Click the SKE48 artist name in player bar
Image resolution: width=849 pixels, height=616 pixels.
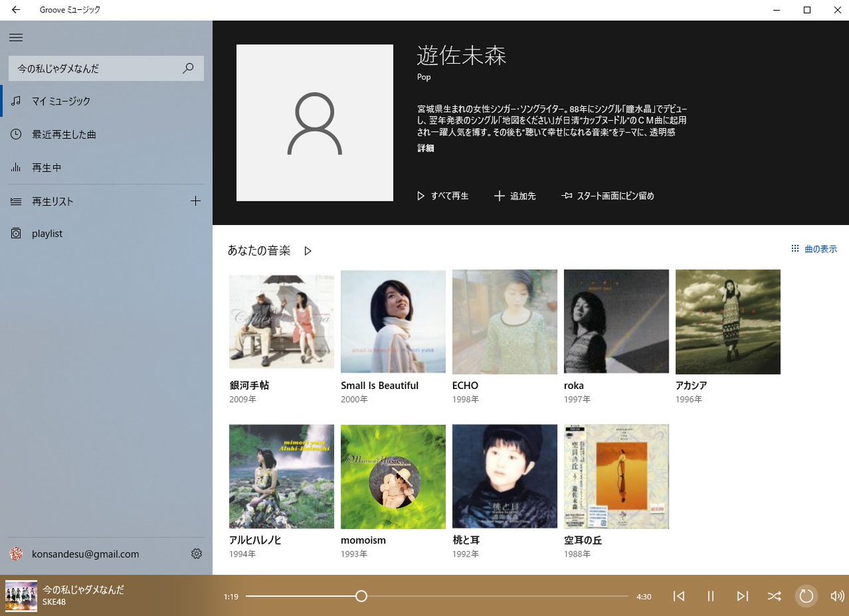coord(54,602)
